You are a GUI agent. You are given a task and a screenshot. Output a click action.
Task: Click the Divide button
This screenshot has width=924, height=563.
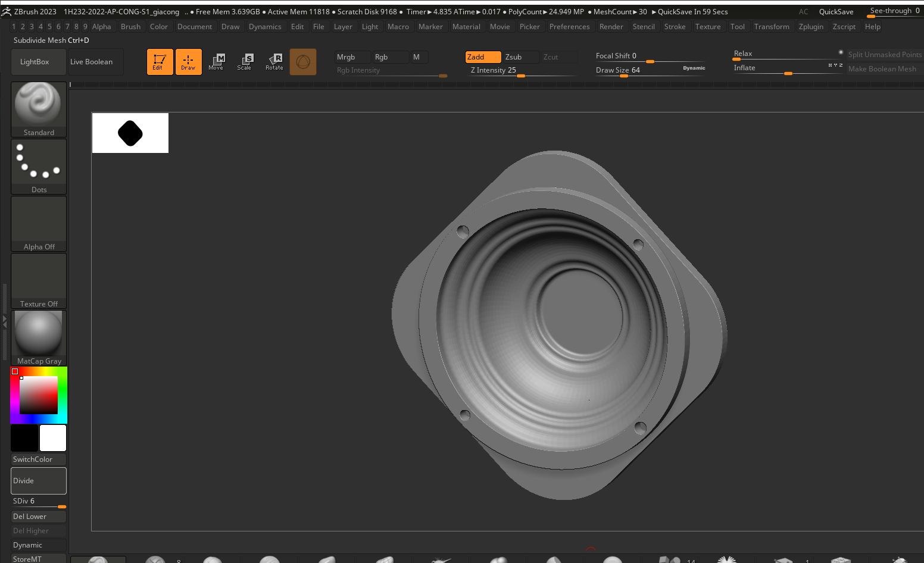coord(39,481)
